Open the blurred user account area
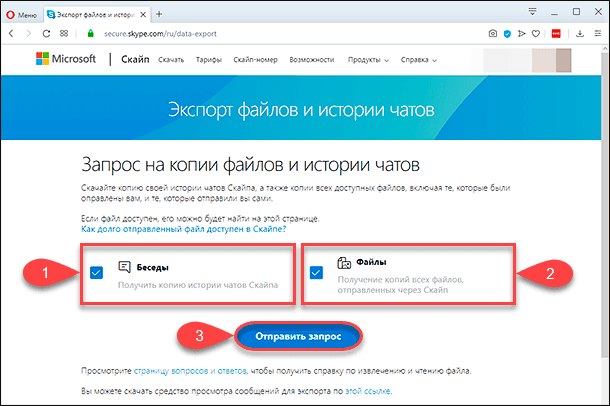 pyautogui.click(x=527, y=60)
